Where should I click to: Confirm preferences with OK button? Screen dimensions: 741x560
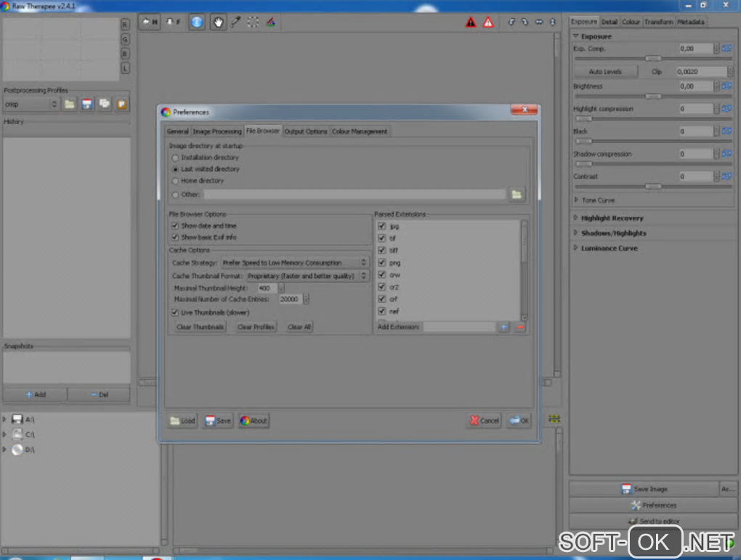point(519,421)
